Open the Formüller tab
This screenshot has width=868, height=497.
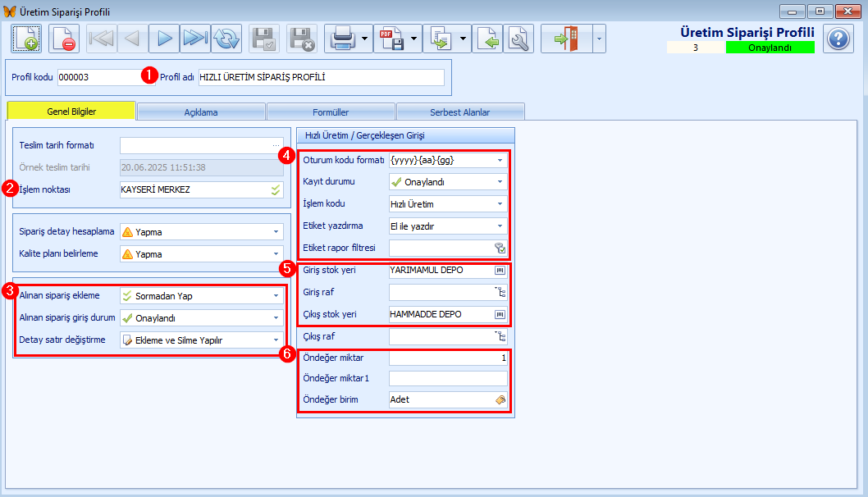(x=331, y=112)
